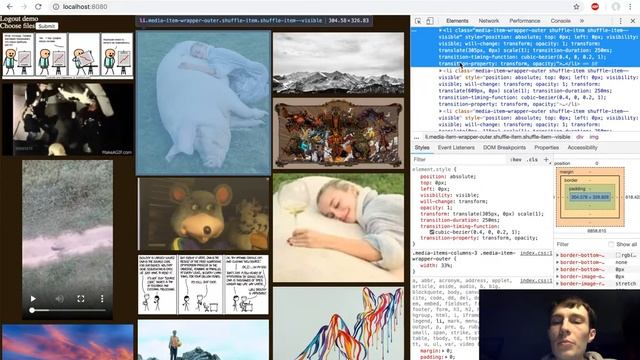Select the img breadcrumb in Elements panel
The image size is (640, 360).
tap(594, 137)
